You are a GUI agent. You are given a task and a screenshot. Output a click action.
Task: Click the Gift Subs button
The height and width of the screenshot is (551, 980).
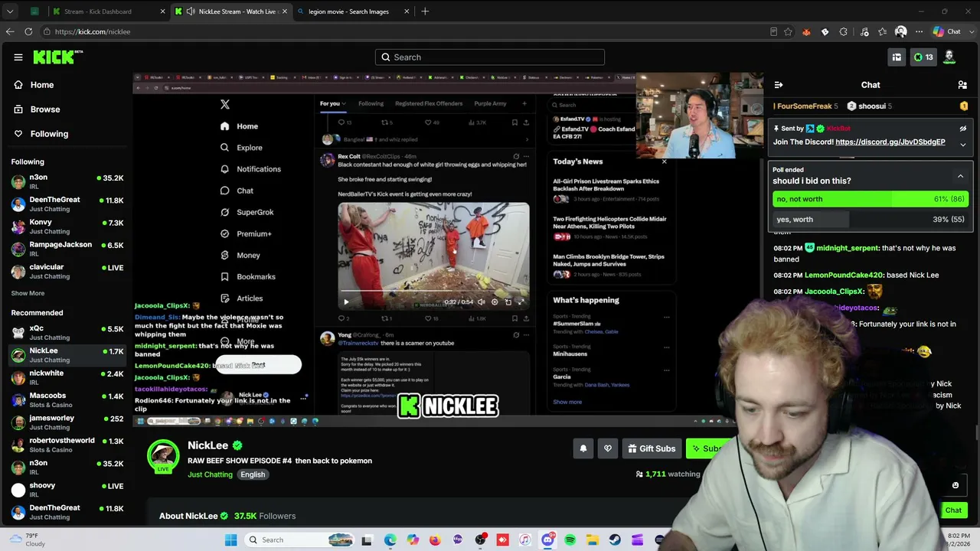651,448
